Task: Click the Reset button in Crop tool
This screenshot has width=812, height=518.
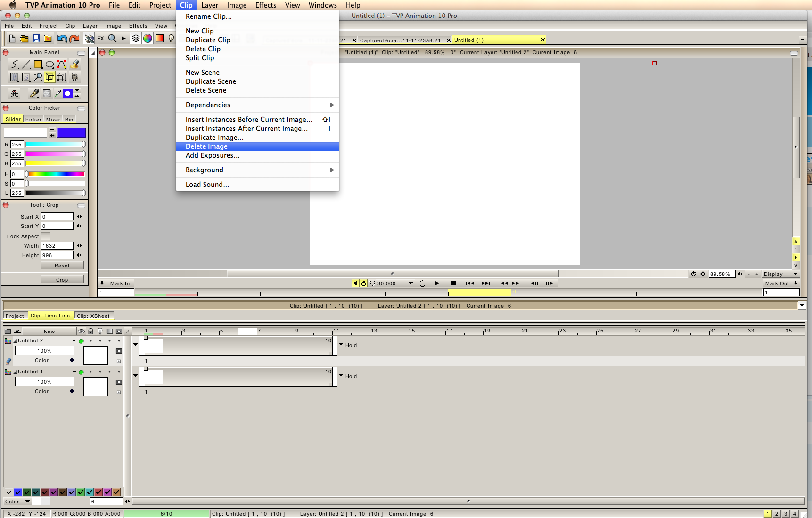Action: pos(62,266)
